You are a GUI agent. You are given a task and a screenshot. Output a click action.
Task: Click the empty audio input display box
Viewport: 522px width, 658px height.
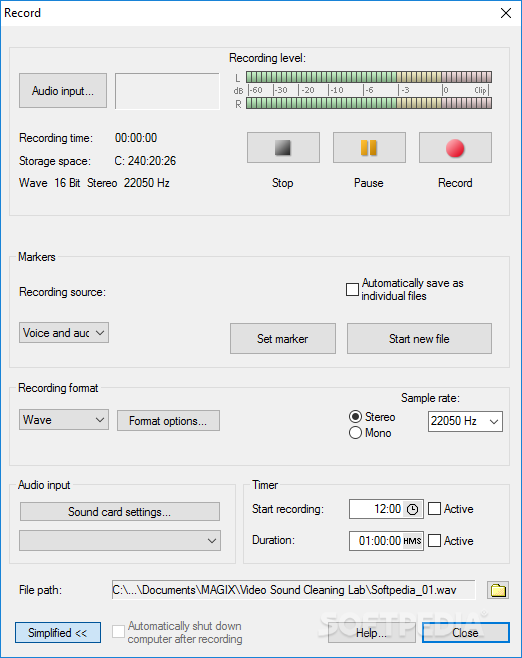pos(167,91)
